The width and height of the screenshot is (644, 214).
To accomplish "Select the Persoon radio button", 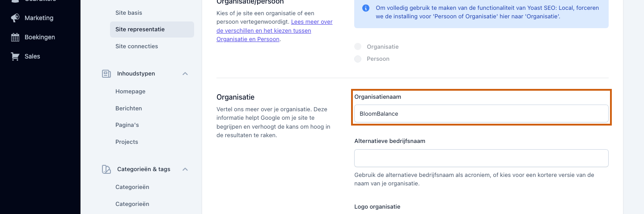I will click(x=358, y=59).
